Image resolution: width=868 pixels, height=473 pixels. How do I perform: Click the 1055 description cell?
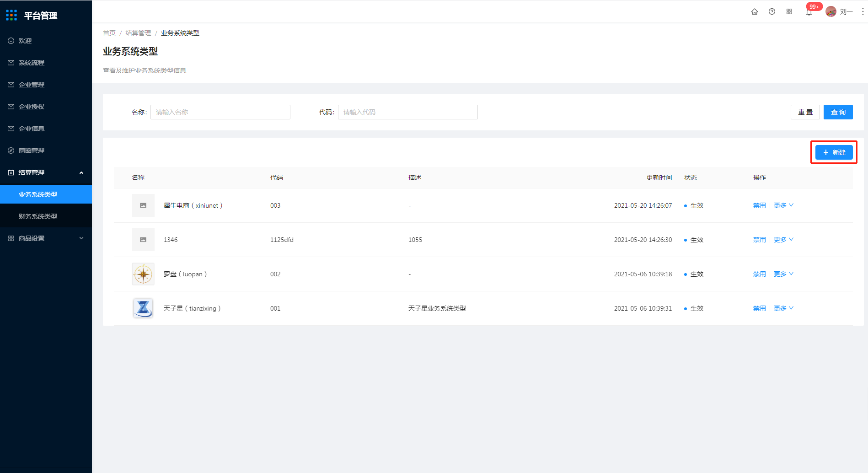click(x=415, y=240)
